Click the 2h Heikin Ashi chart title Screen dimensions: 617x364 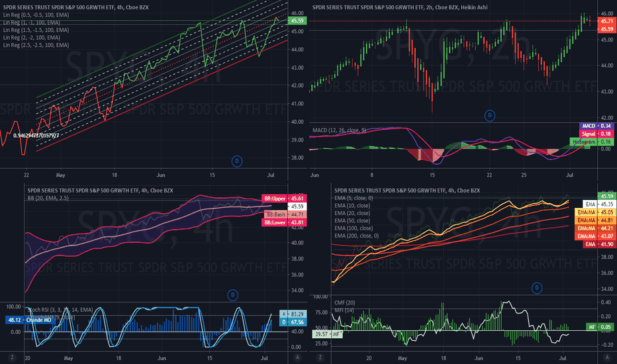coord(400,7)
